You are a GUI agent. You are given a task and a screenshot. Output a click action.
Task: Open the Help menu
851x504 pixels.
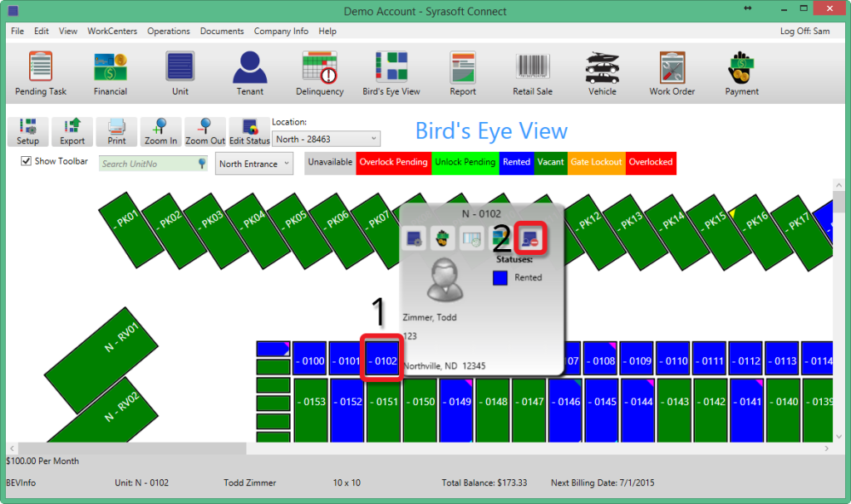point(327,31)
